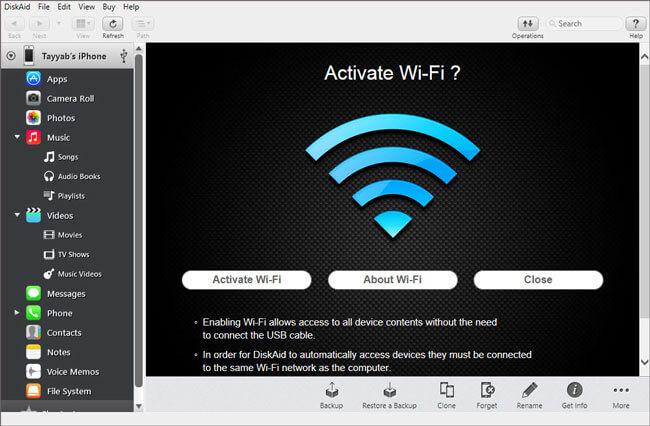The width and height of the screenshot is (650, 426).
Task: Open the View mode dropdown
Action: (83, 24)
